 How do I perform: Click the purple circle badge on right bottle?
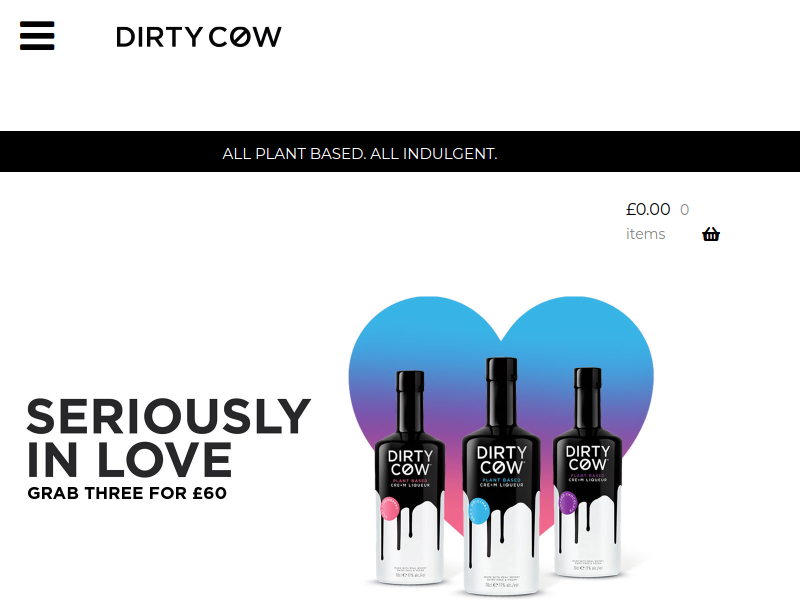[x=567, y=503]
